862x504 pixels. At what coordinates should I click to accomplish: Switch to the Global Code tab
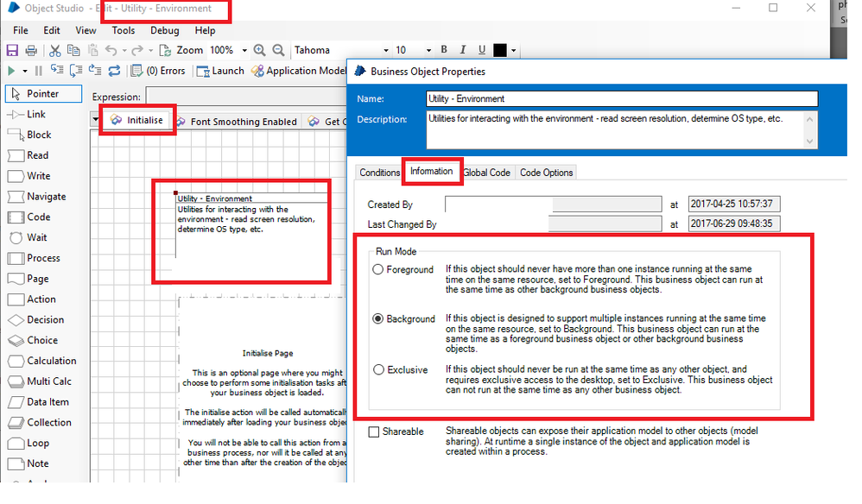[486, 173]
